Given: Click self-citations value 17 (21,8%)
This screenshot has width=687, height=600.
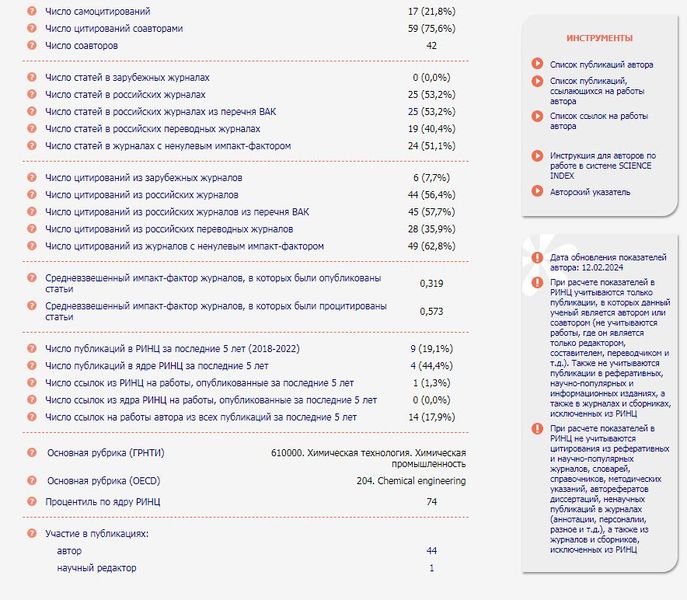Looking at the screenshot, I should click(x=432, y=11).
